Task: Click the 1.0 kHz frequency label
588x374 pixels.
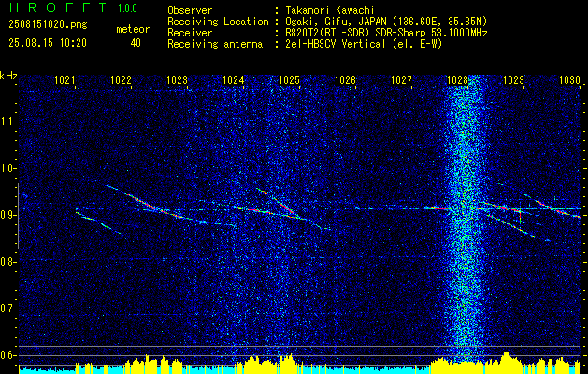Action: point(7,168)
